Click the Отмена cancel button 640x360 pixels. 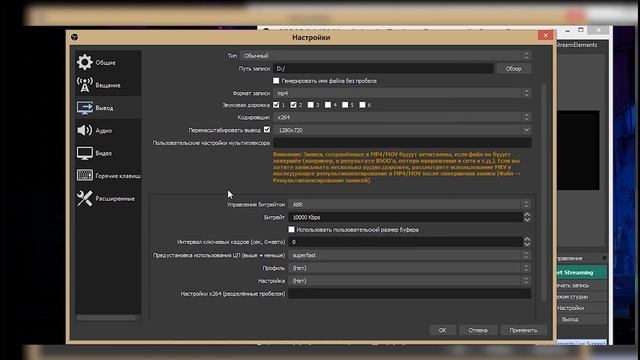coord(478,330)
